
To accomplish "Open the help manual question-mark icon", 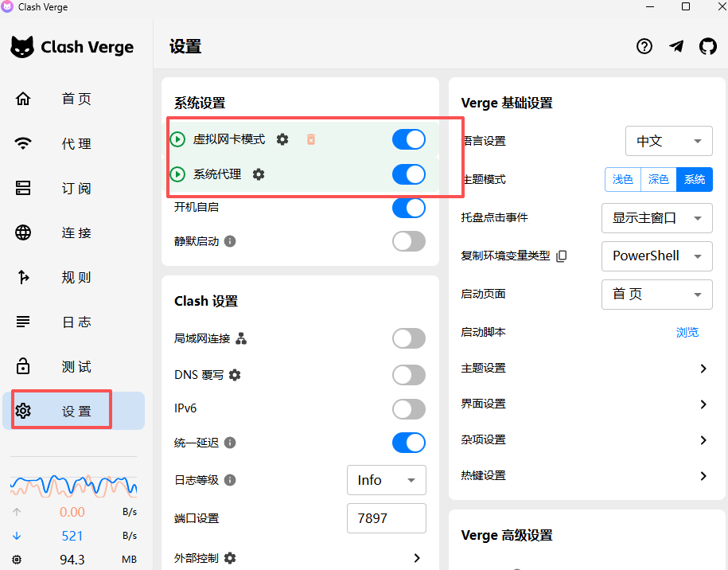I will pyautogui.click(x=644, y=46).
